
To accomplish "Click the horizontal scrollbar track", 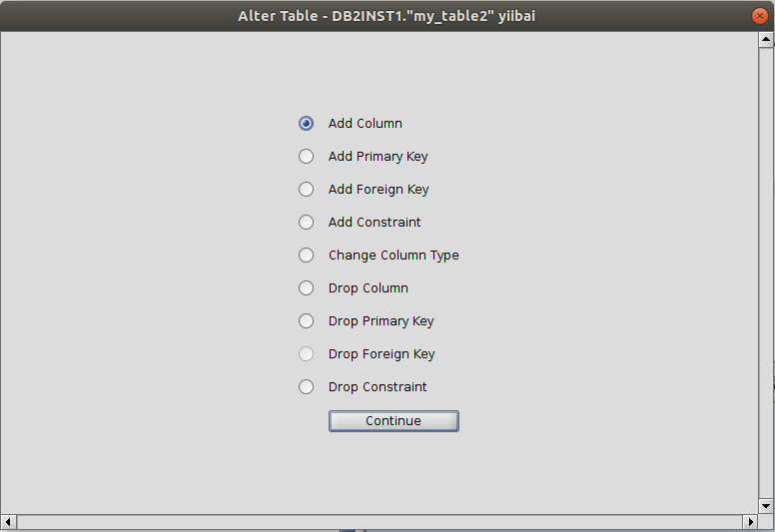I will (x=380, y=522).
